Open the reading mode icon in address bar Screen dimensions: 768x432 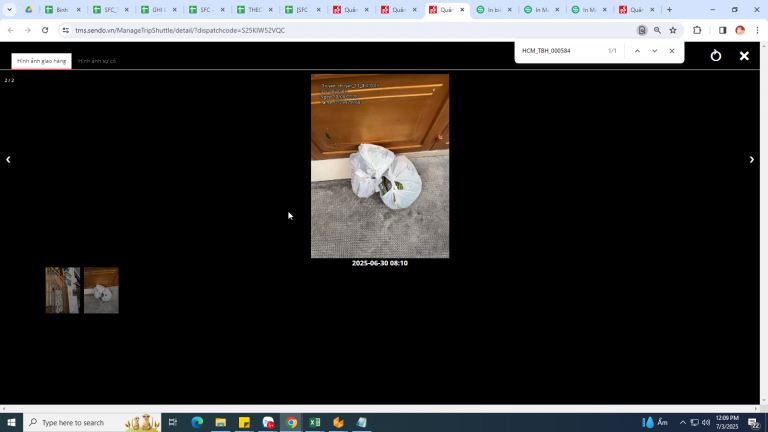click(642, 30)
